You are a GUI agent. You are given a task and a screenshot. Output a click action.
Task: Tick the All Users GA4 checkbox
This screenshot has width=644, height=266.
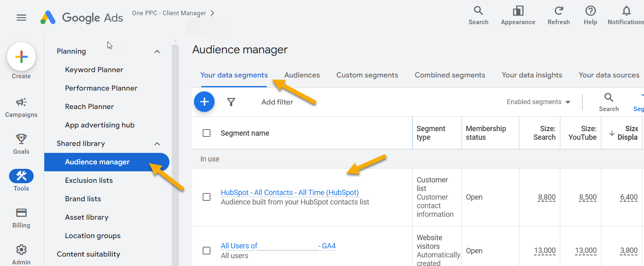coord(207,250)
